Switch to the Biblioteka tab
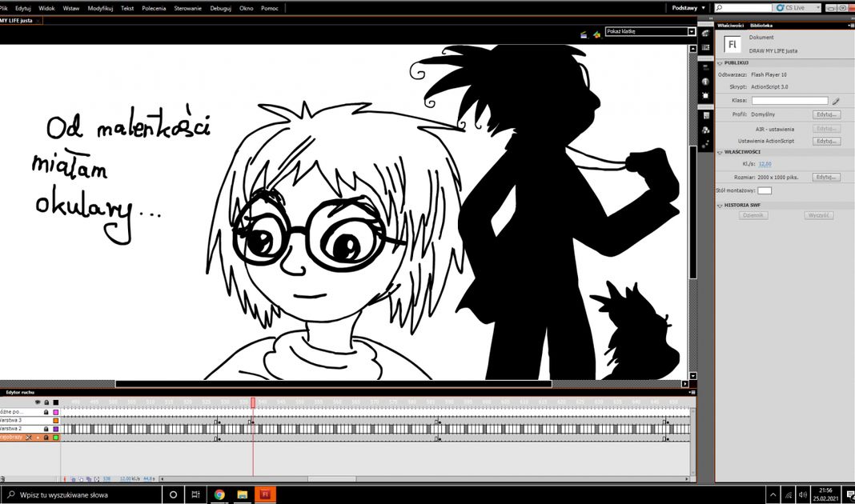This screenshot has width=855, height=504. pyautogui.click(x=761, y=26)
